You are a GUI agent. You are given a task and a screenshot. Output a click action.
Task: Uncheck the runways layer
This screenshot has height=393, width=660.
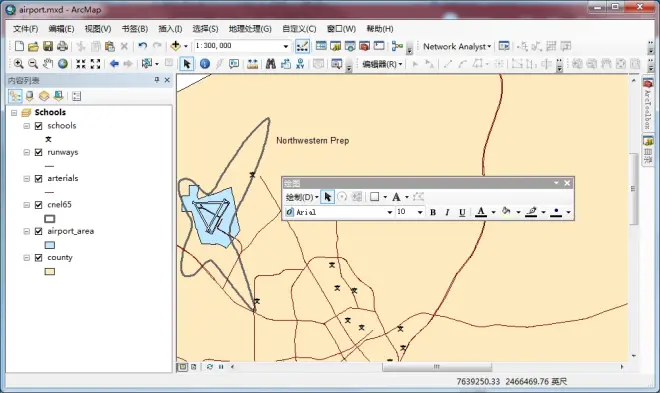tap(39, 152)
